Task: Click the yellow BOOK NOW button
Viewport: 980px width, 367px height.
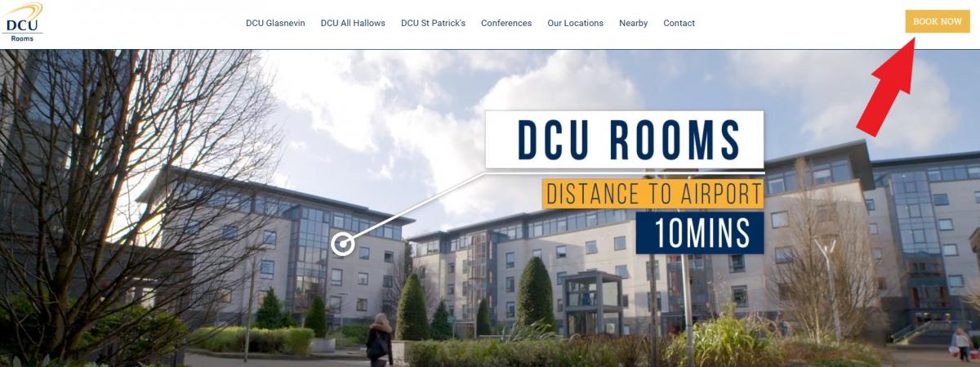Action: (937, 21)
